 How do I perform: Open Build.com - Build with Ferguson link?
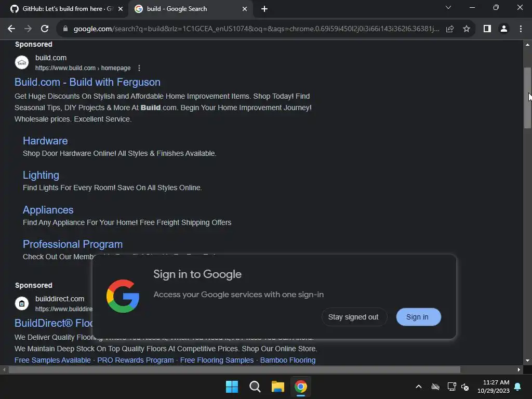(87, 82)
